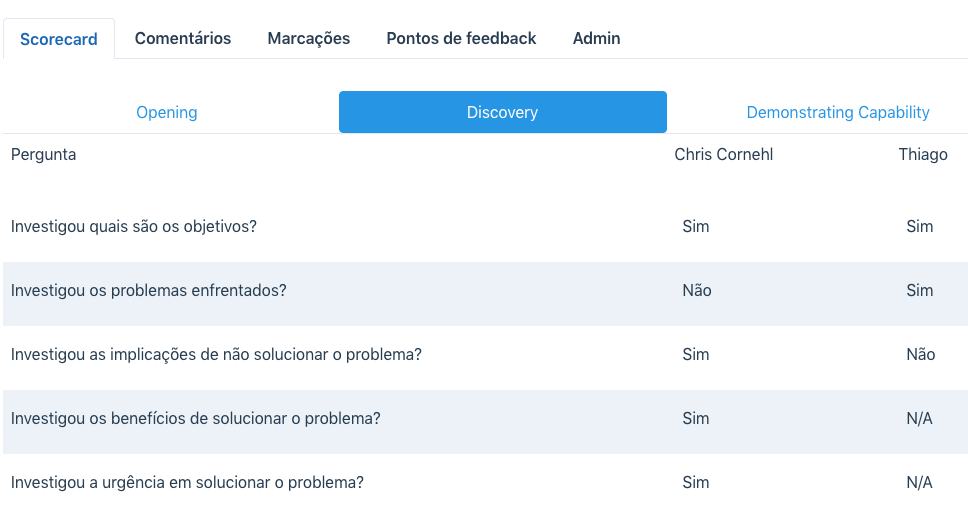Open Demonstrating Capability section
The width and height of the screenshot is (968, 513).
point(838,112)
